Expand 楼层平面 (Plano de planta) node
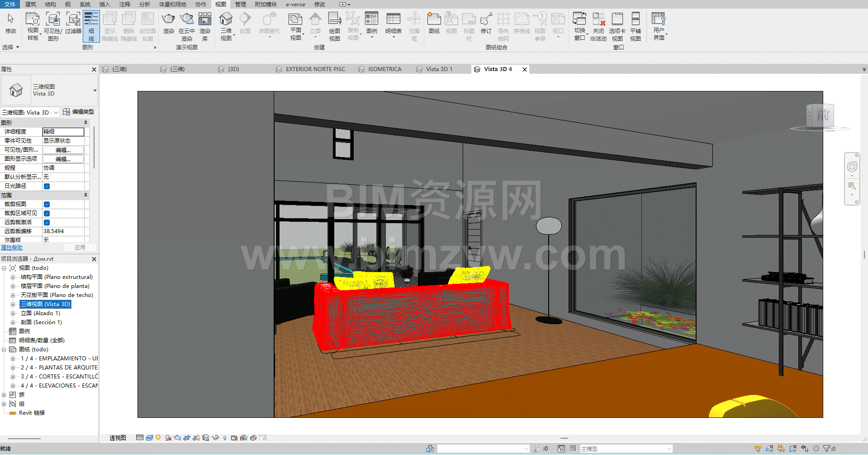 point(13,286)
